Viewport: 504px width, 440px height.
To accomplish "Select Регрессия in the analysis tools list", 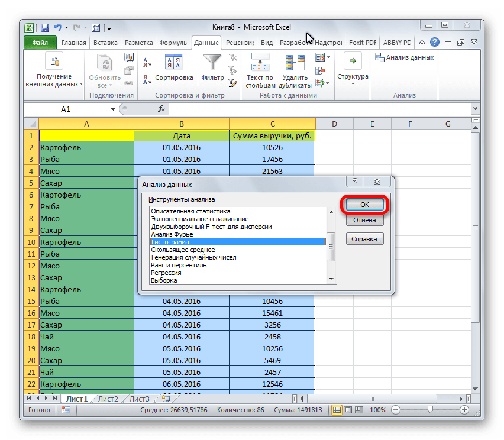I will click(166, 273).
